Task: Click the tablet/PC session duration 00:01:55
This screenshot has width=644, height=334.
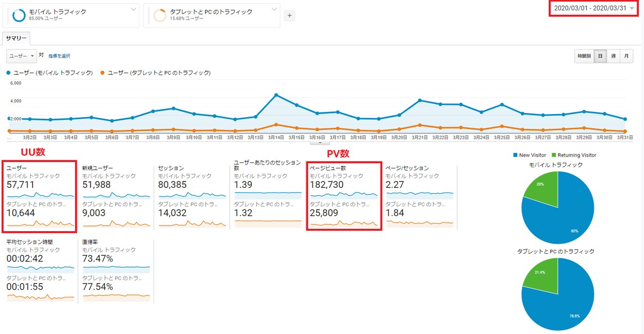Action: coord(24,287)
